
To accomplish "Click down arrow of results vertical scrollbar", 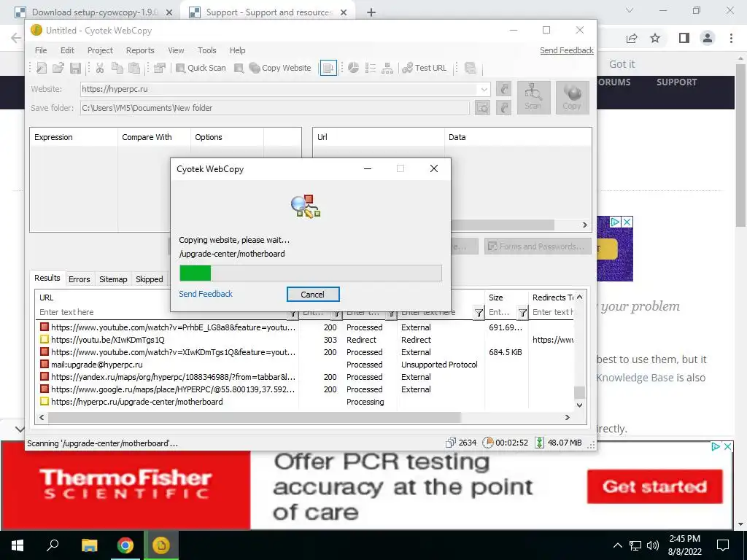I will tap(579, 405).
